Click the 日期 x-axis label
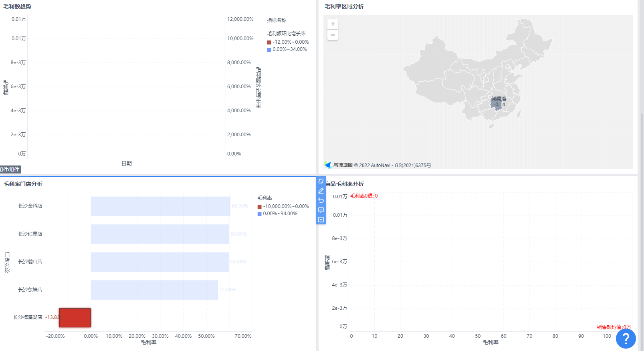The width and height of the screenshot is (644, 351). (x=127, y=163)
